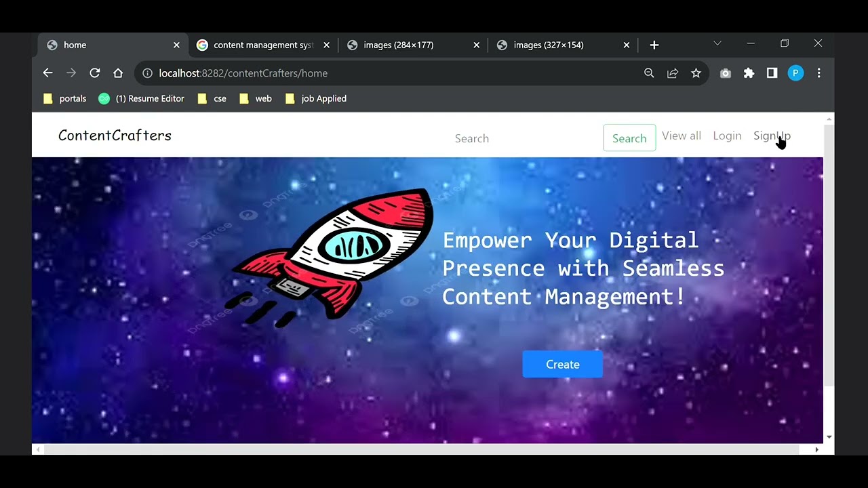Open the (1) Resume Editor bookmark
The width and height of the screenshot is (868, 488).
(x=141, y=98)
